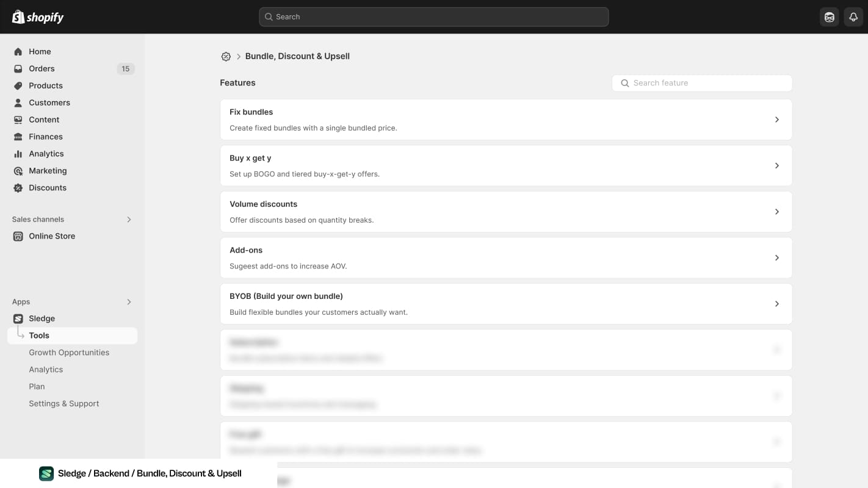The height and width of the screenshot is (488, 868).
Task: Click the Marketing target icon
Action: pos(18,171)
